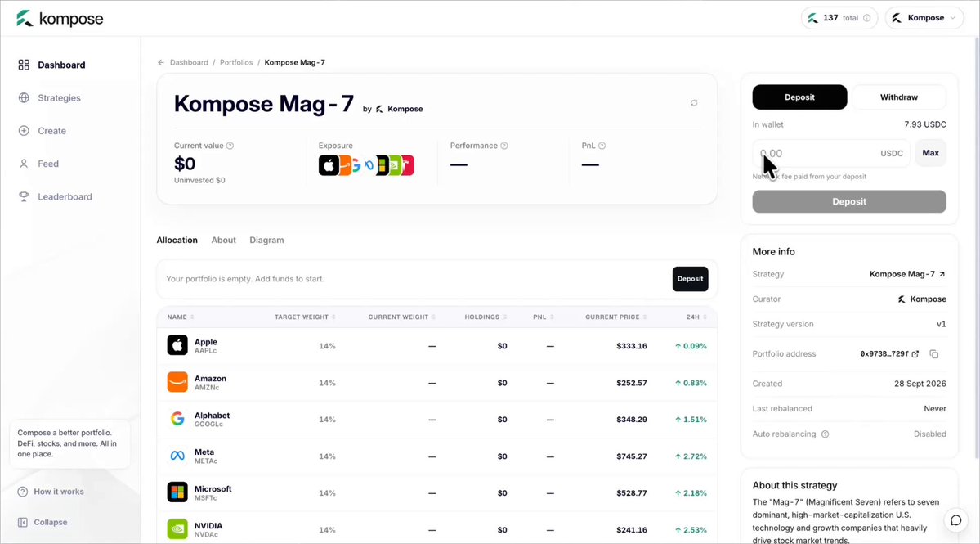The image size is (980, 544).
Task: Click the Current value info icon
Action: (x=230, y=146)
